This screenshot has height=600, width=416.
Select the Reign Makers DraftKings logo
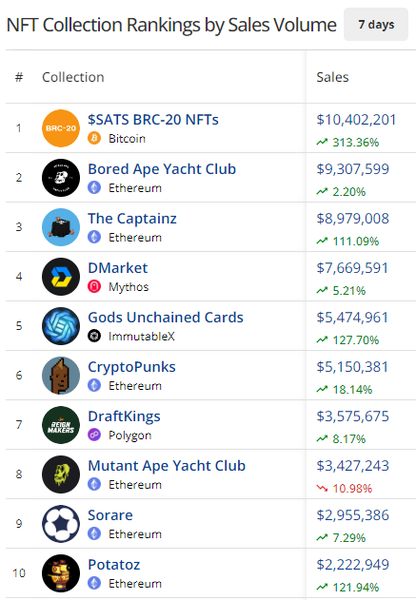tap(61, 425)
